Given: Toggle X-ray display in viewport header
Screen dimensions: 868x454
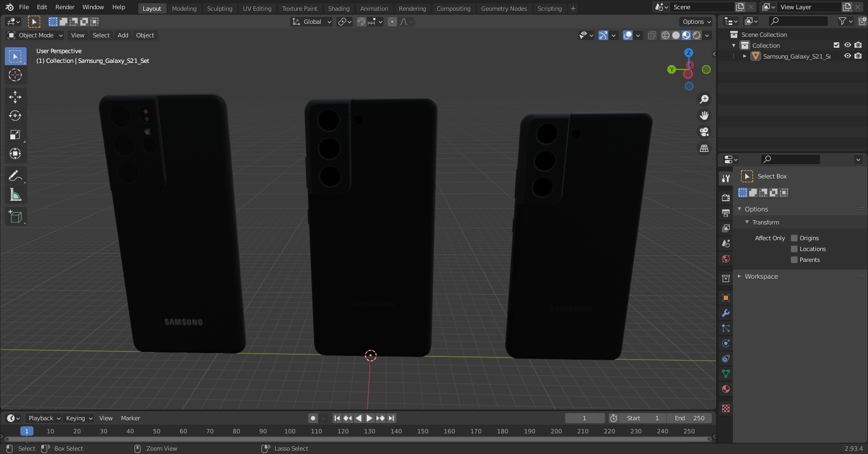Looking at the screenshot, I should [652, 35].
